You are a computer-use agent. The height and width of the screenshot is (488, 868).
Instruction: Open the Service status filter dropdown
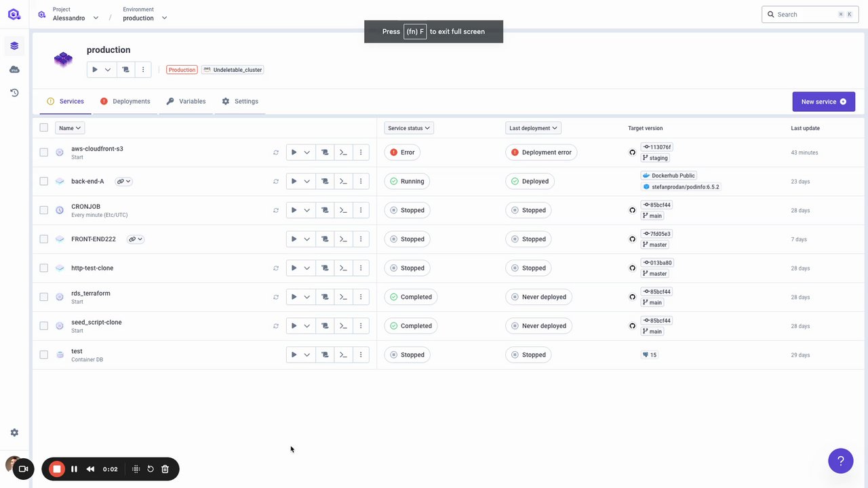pyautogui.click(x=409, y=128)
